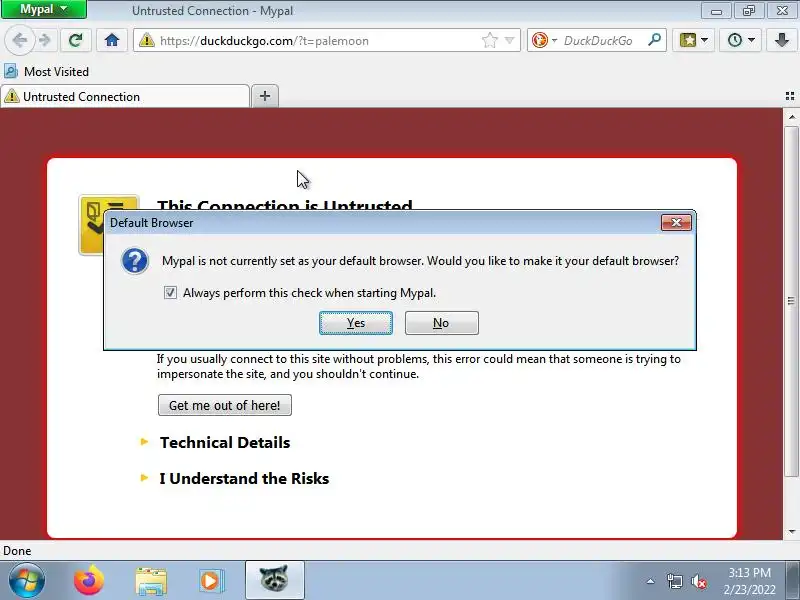800x600 pixels.
Task: Open the search engine selector dropdown
Action: point(544,40)
